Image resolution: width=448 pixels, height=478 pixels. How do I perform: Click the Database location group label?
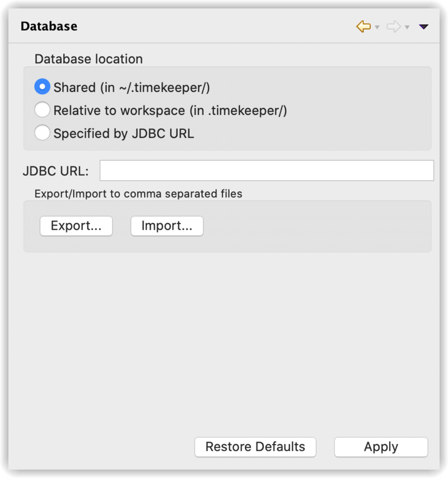pyautogui.click(x=89, y=59)
